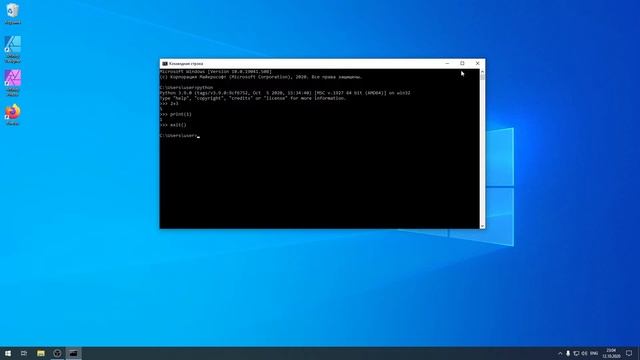Click the console scrollbar up arrow
The image size is (640, 360).
pyautogui.click(x=482, y=71)
